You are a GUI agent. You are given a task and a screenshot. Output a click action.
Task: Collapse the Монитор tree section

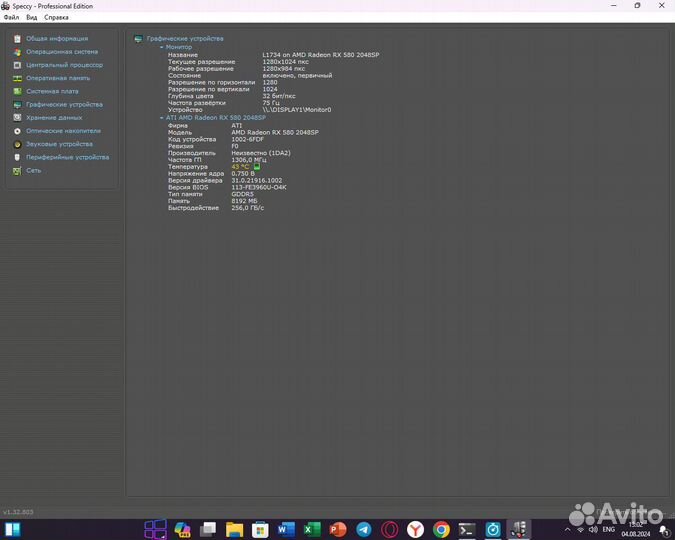162,47
